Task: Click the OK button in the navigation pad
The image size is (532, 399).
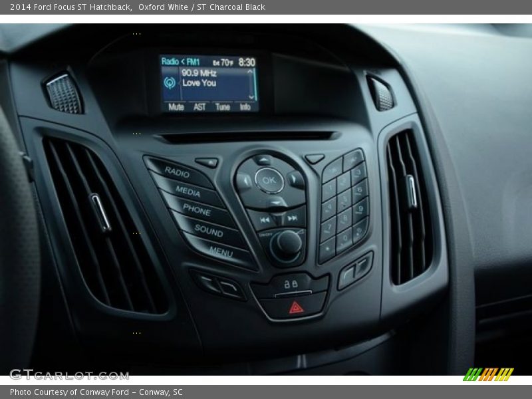Action: point(269,180)
